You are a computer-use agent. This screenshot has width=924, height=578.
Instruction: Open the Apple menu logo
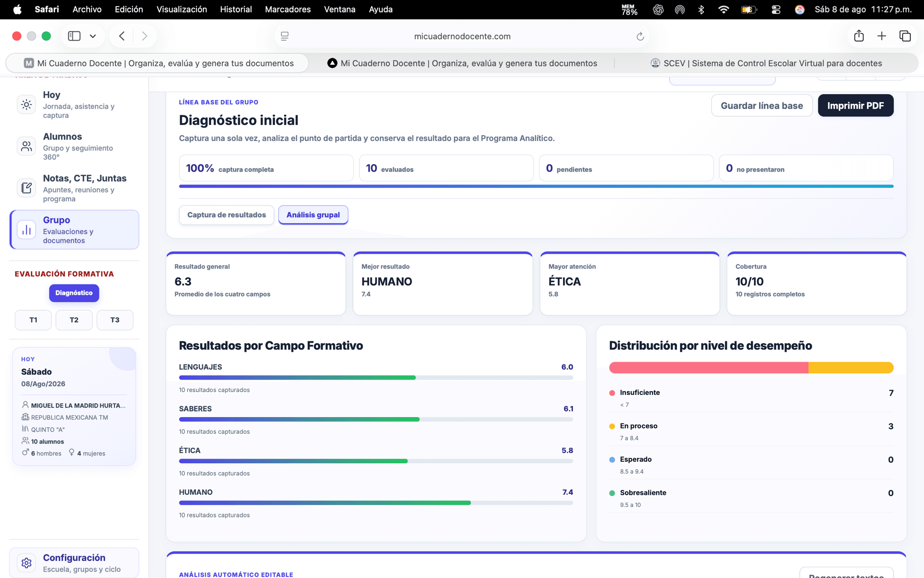pyautogui.click(x=17, y=9)
